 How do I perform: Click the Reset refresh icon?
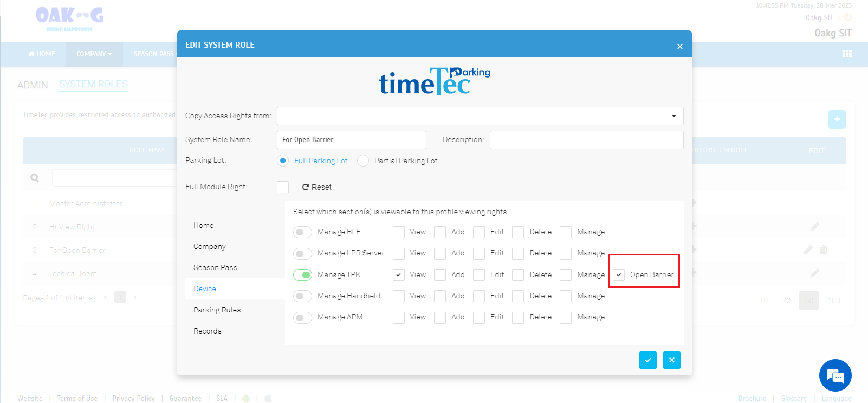tap(306, 187)
